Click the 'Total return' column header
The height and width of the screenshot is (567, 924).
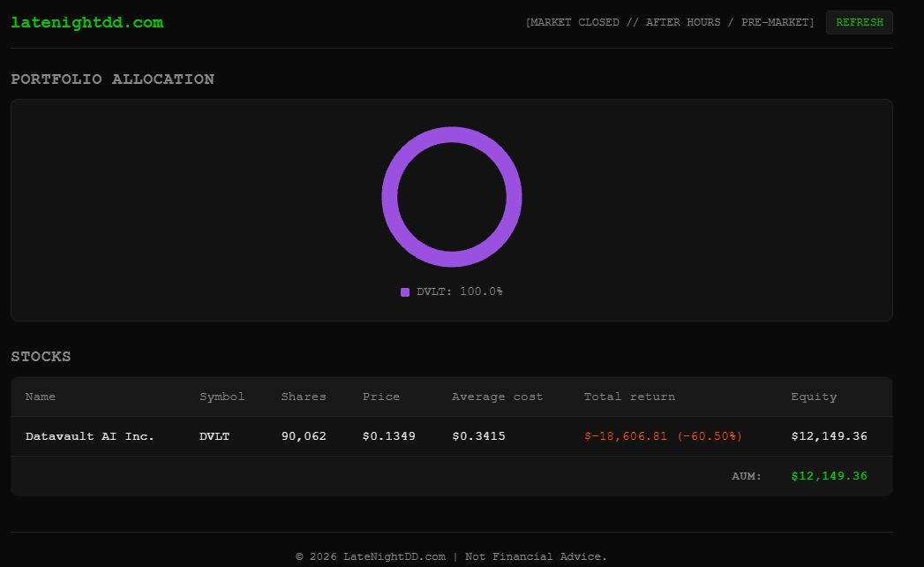[629, 397]
